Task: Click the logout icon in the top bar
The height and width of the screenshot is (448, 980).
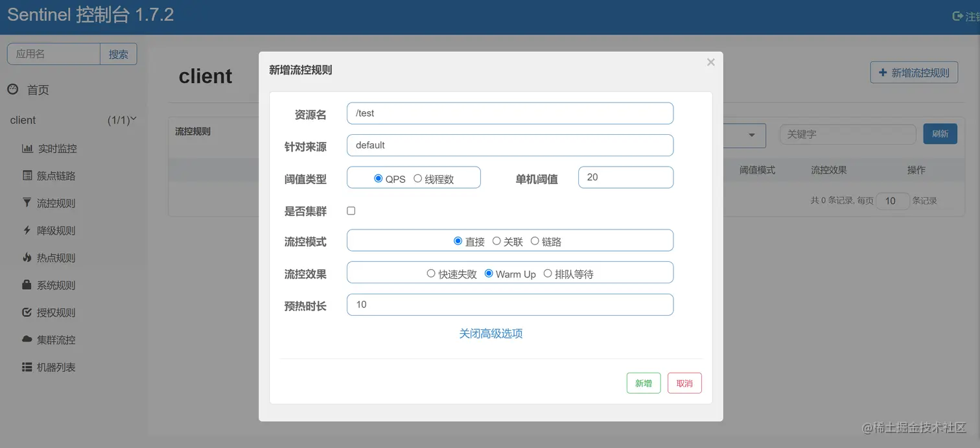Action: coord(957,16)
